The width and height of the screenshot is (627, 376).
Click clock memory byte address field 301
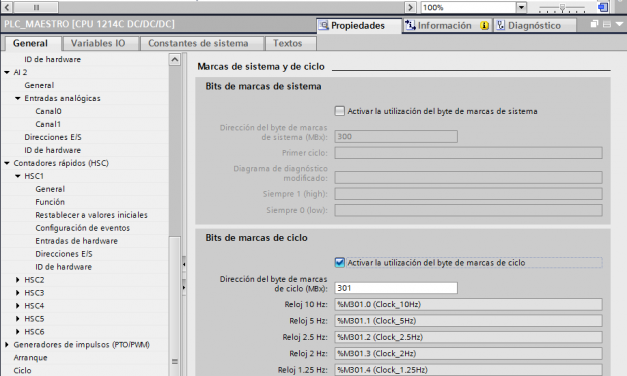(x=396, y=288)
